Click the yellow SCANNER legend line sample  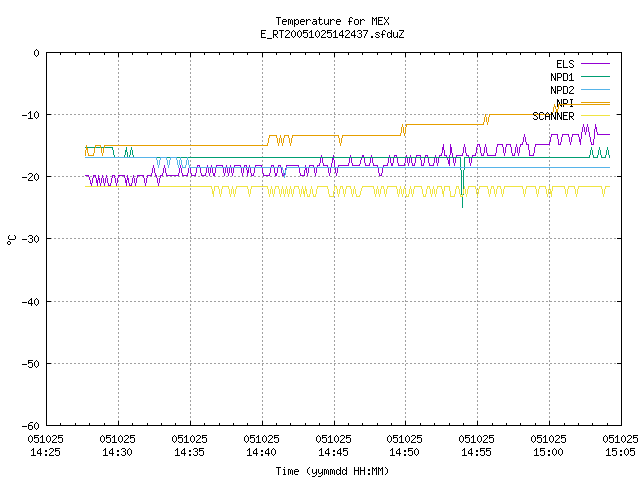595,116
